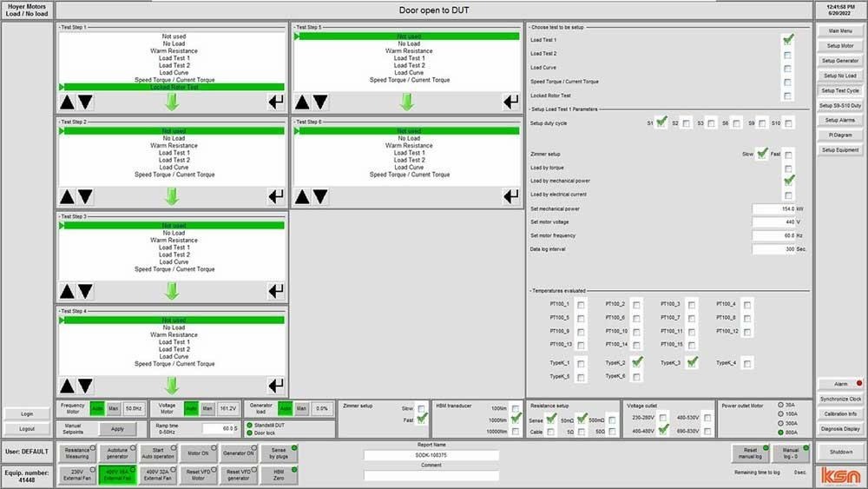The height and width of the screenshot is (489, 868).
Task: Click down arrow in Test Step 2
Action: pos(85,197)
